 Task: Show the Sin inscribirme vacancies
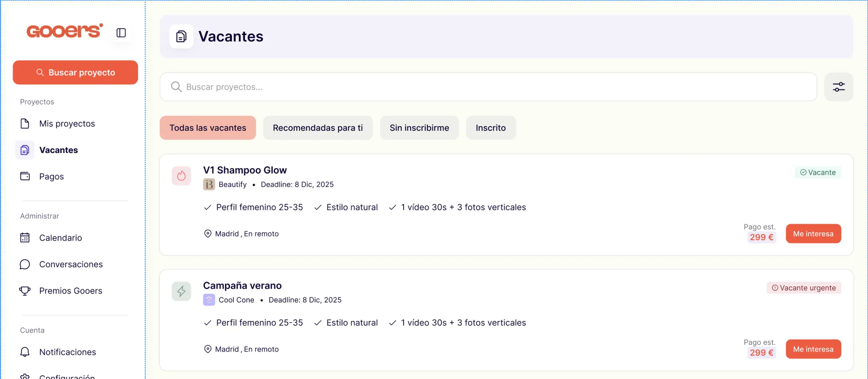click(419, 128)
